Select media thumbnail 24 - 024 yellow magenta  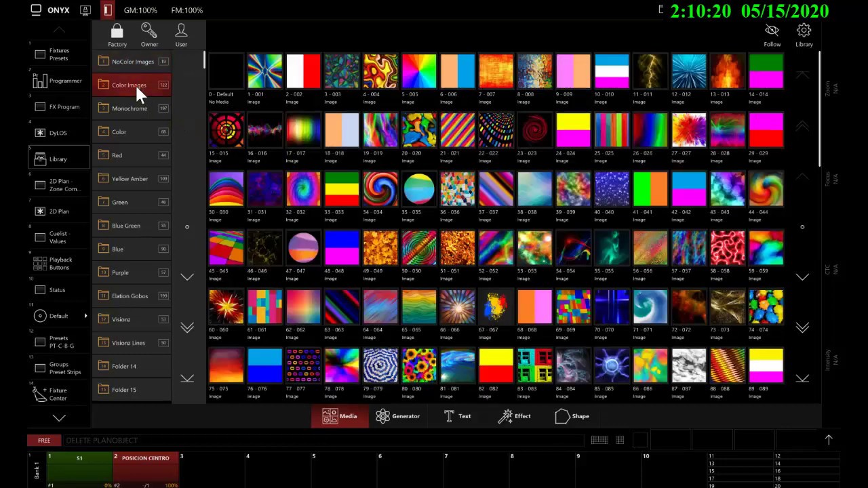(x=573, y=130)
